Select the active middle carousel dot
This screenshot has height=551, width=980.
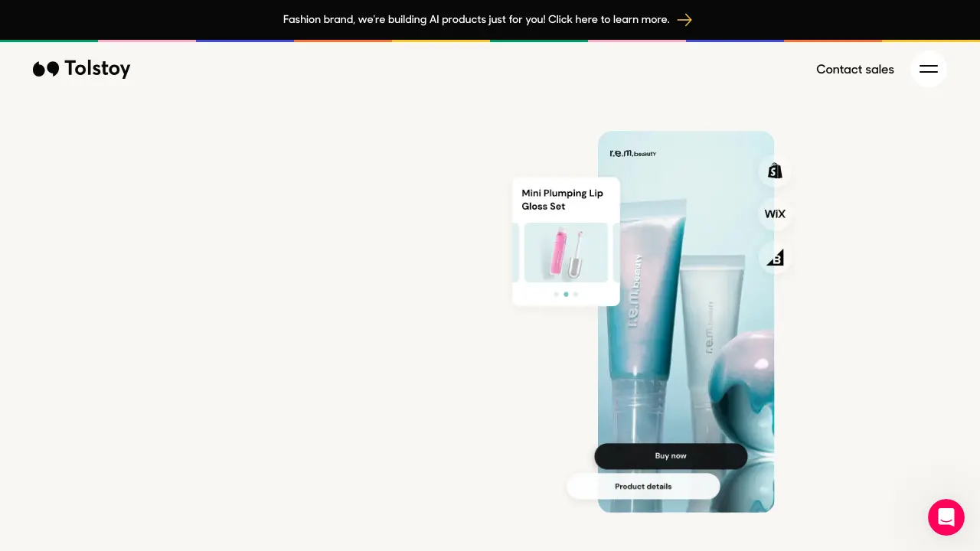[566, 294]
